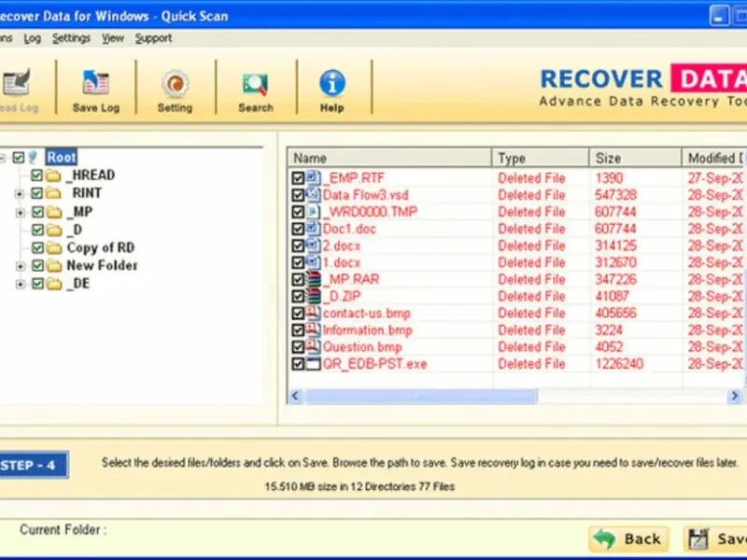Click the Doc1.doc file icon

313,229
